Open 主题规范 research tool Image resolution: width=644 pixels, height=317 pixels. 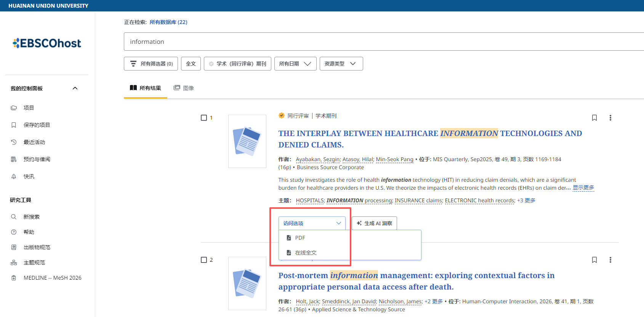point(34,263)
